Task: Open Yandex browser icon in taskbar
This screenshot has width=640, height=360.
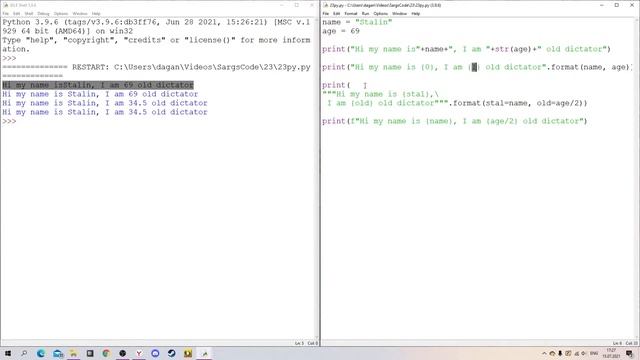Action: pyautogui.click(x=139, y=353)
